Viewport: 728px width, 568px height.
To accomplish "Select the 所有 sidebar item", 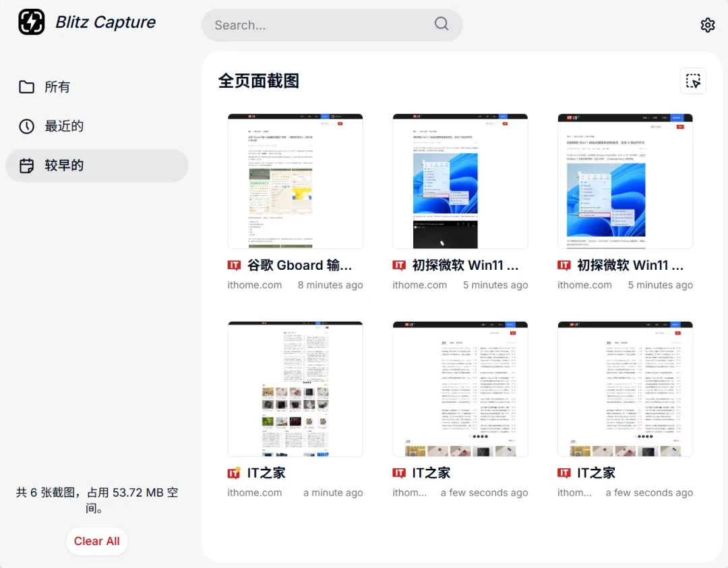I will tap(96, 87).
